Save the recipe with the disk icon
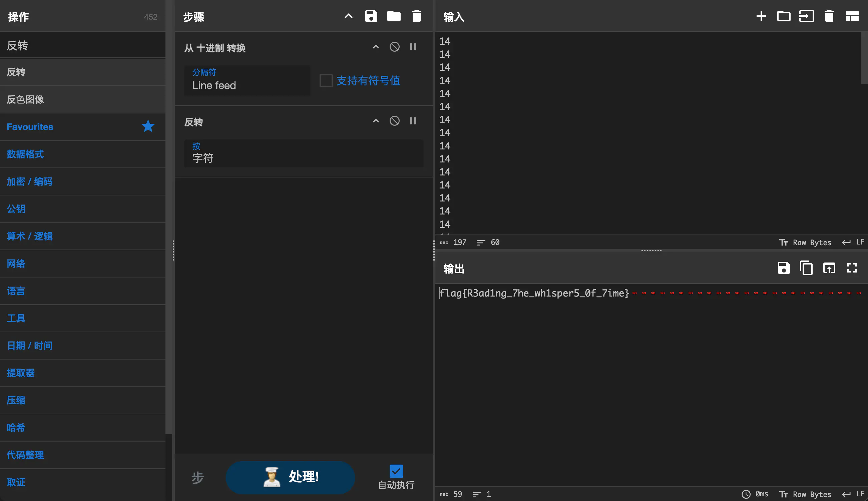Image resolution: width=868 pixels, height=501 pixels. [371, 16]
